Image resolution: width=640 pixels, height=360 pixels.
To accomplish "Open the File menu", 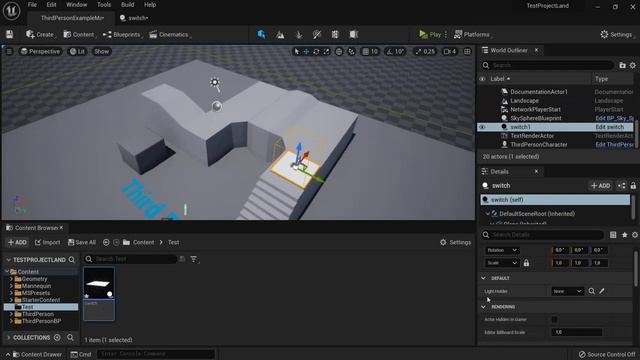I will (32, 5).
